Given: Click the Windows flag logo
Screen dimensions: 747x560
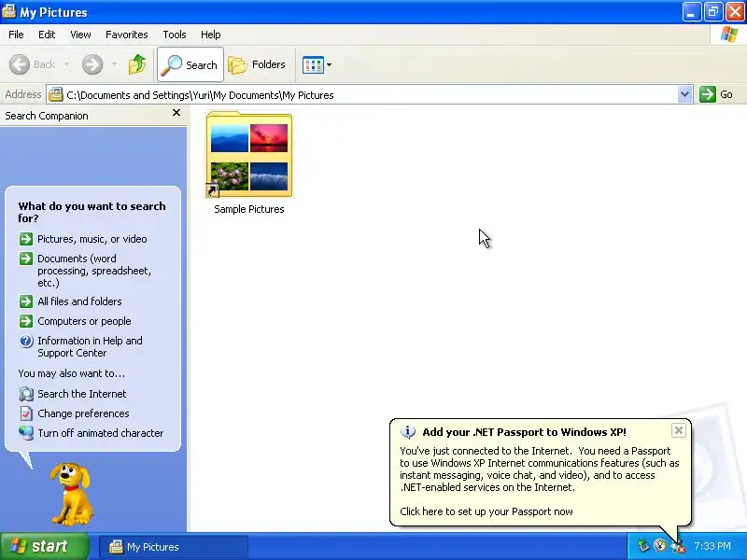Looking at the screenshot, I should [x=728, y=35].
